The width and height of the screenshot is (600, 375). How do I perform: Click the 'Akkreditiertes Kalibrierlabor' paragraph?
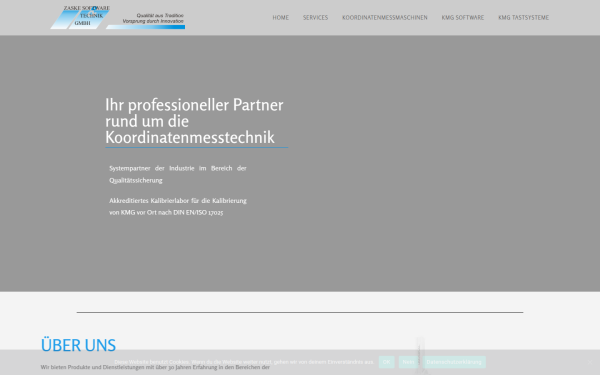178,206
